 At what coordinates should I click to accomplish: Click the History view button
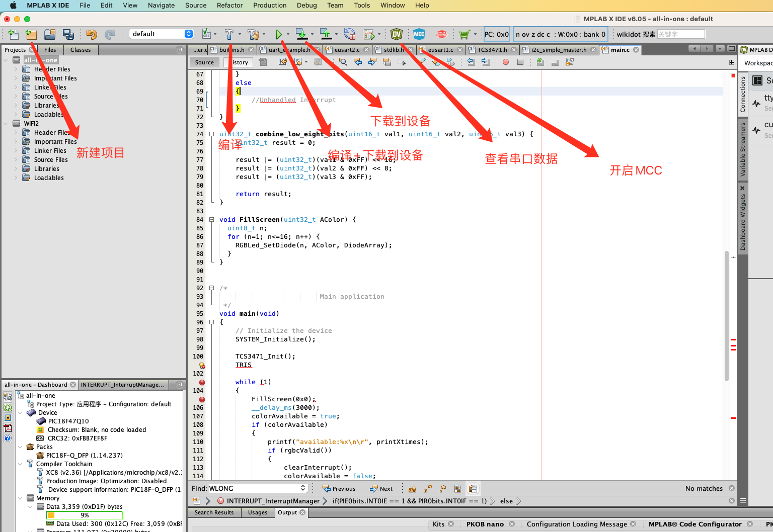(238, 62)
